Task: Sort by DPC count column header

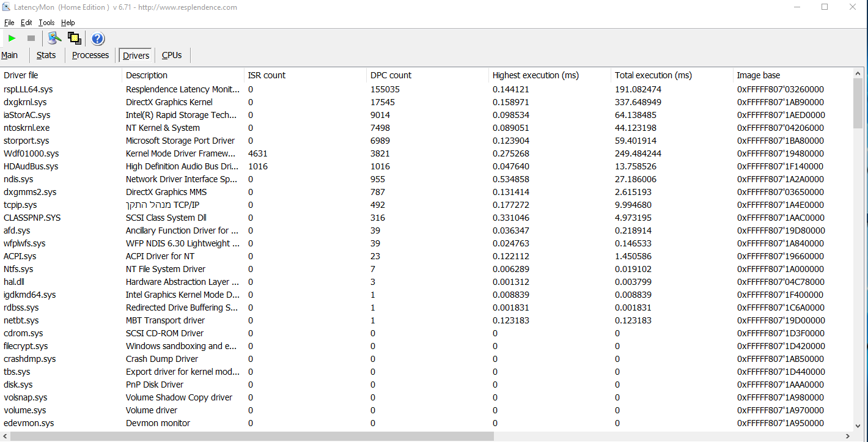Action: pyautogui.click(x=391, y=75)
